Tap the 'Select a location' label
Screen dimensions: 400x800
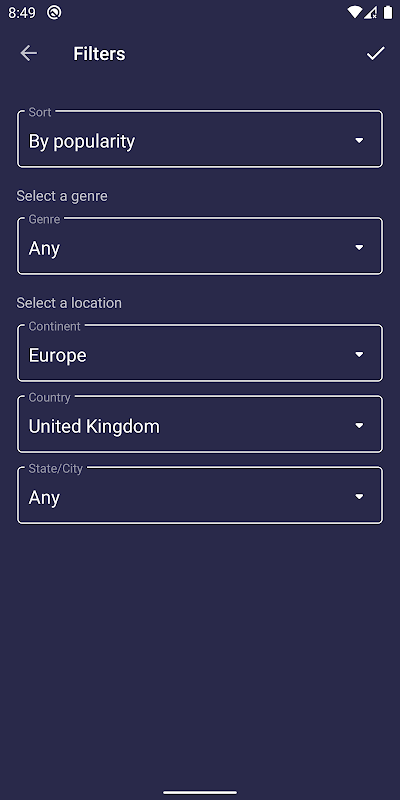coord(69,303)
